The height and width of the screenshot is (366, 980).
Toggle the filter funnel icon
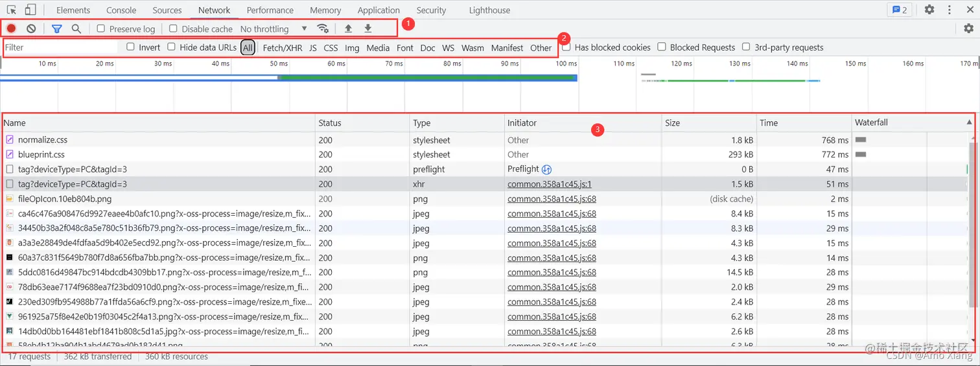[56, 29]
